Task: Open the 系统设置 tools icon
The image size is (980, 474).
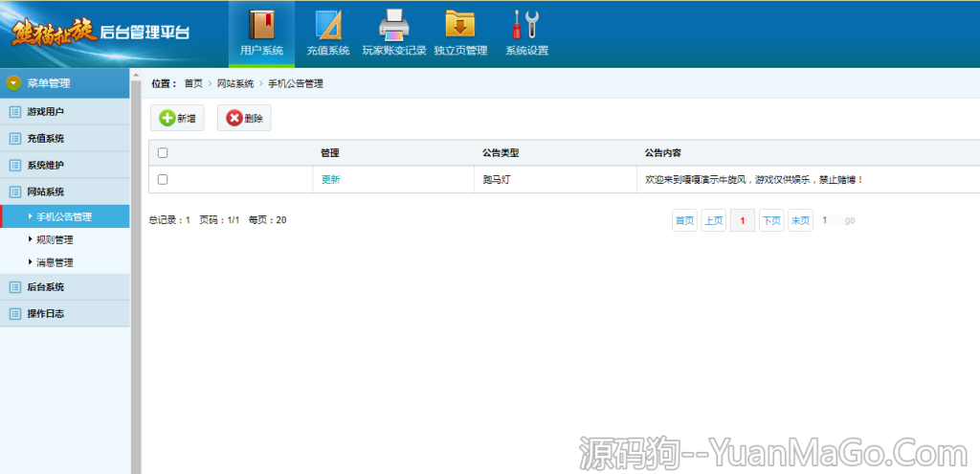Action: 527,25
